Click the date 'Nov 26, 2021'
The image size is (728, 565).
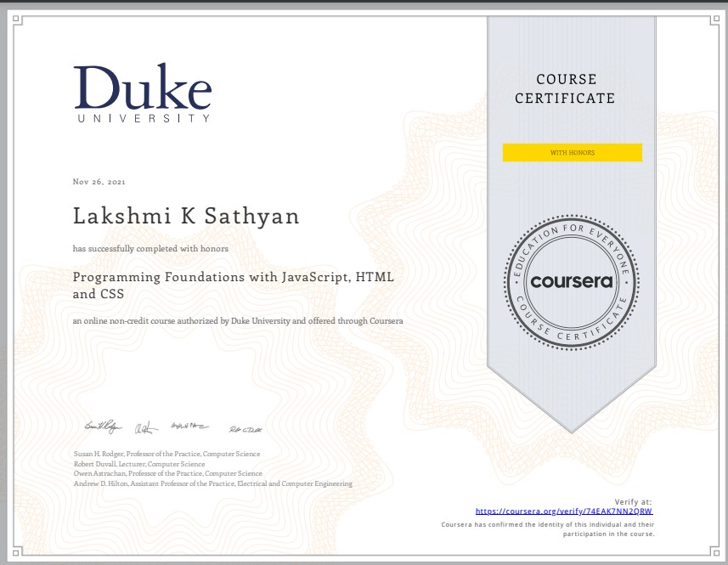click(99, 182)
